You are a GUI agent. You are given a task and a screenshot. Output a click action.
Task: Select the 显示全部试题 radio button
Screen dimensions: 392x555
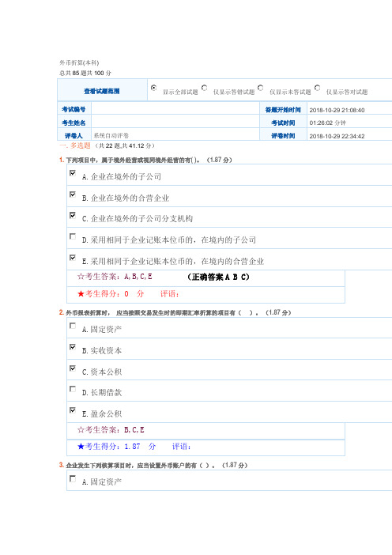tap(153, 88)
